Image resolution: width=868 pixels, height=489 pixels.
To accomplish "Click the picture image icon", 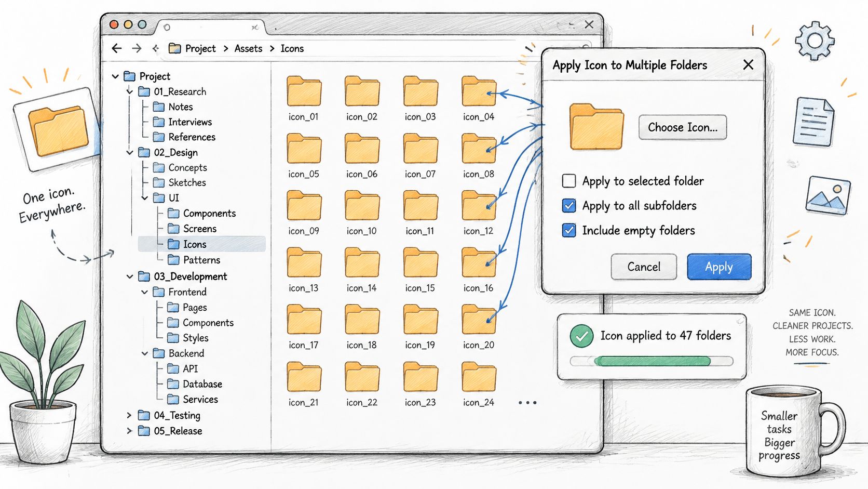I will pos(828,195).
